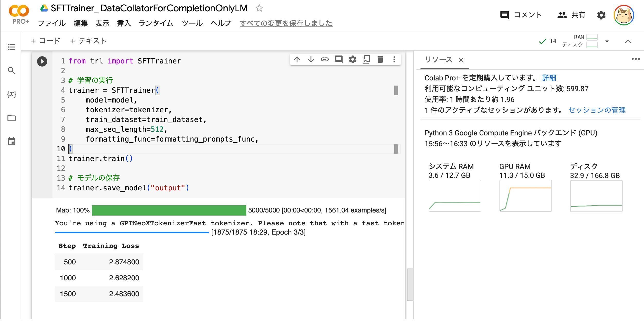Move the cell down
The image size is (644, 334).
[311, 59]
